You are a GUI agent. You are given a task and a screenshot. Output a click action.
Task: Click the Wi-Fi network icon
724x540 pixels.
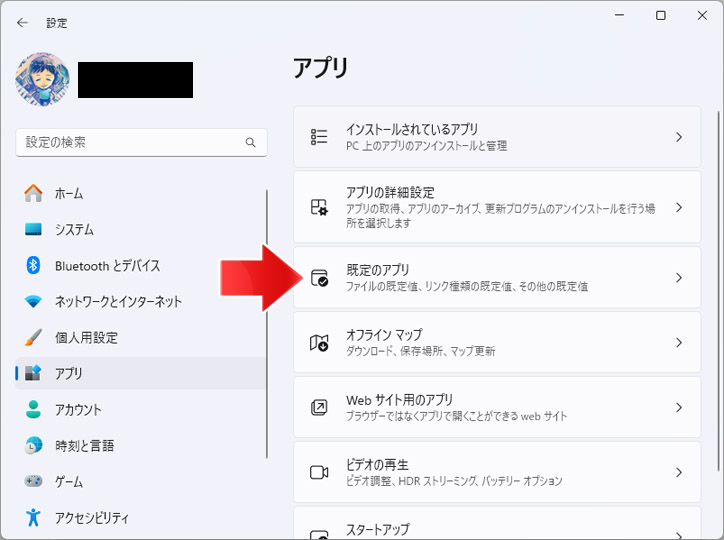(x=33, y=301)
